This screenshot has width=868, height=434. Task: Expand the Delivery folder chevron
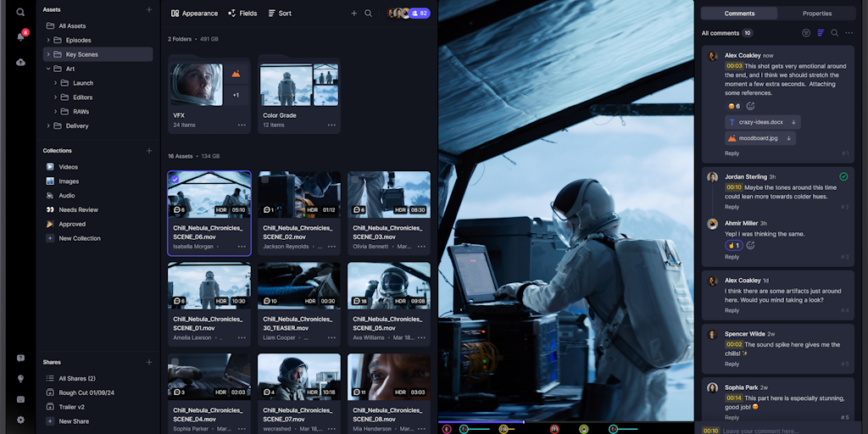pyautogui.click(x=48, y=125)
